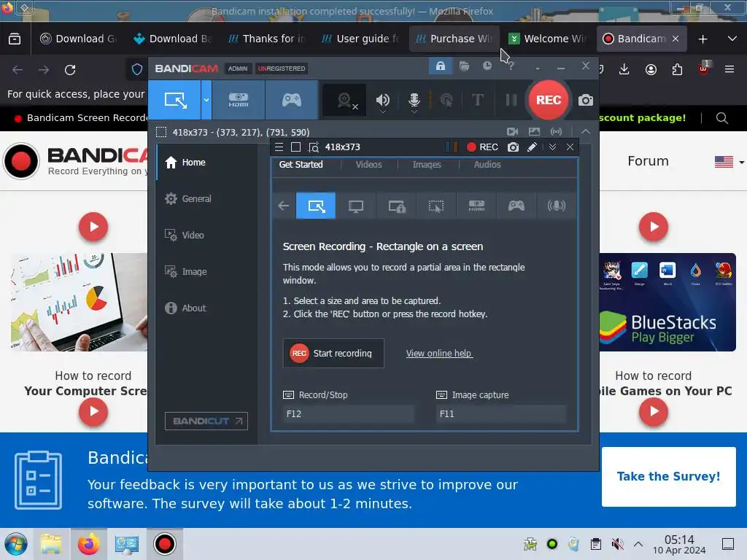Click the image icon in the status row

[x=534, y=131]
